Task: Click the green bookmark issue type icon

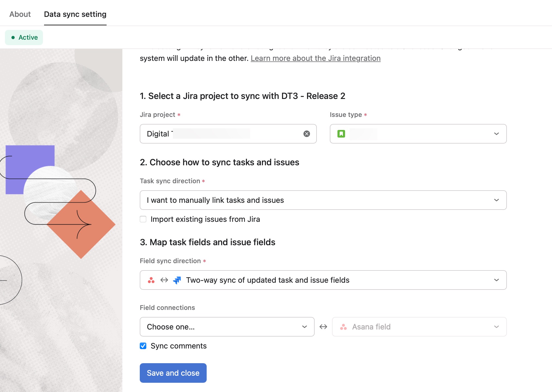Action: (x=341, y=134)
